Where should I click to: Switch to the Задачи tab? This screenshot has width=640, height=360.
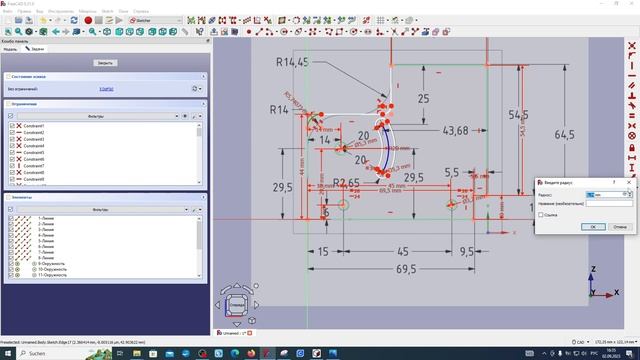pyautogui.click(x=35, y=49)
